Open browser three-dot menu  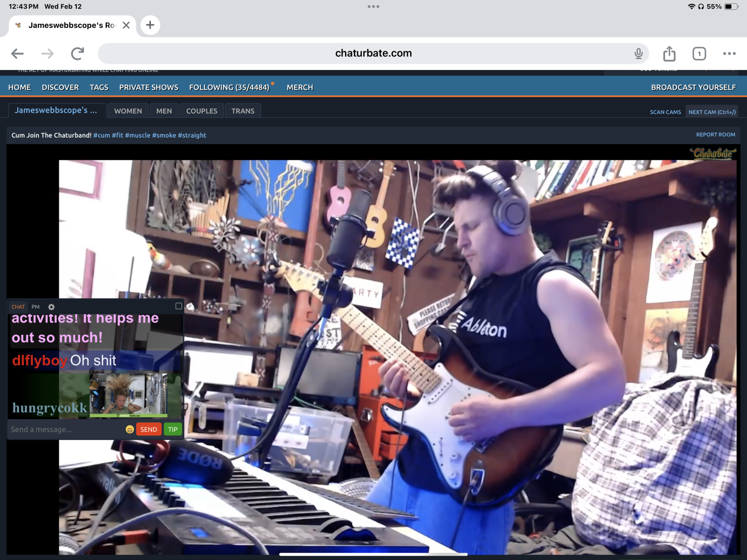pyautogui.click(x=729, y=53)
